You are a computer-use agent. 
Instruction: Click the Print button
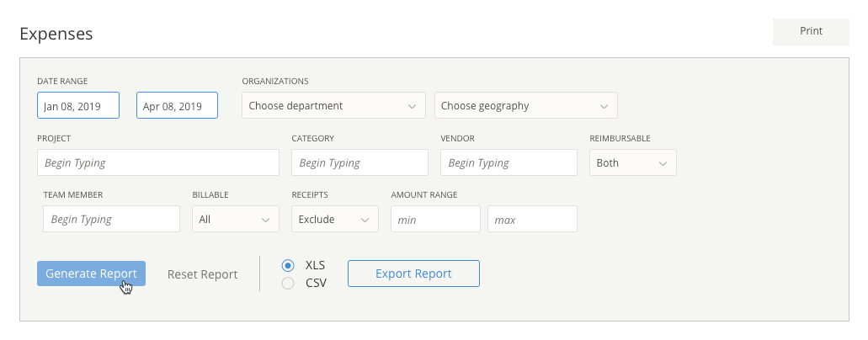(811, 32)
